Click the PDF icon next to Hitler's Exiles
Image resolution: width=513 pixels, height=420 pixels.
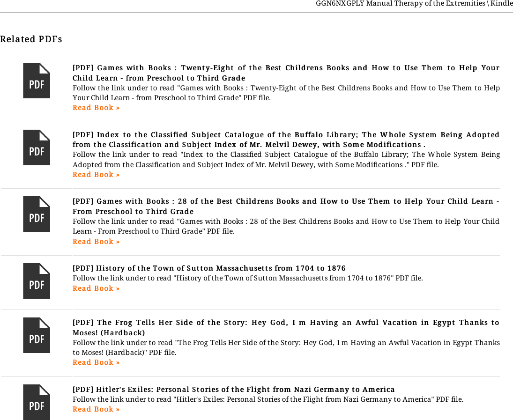(x=37, y=402)
